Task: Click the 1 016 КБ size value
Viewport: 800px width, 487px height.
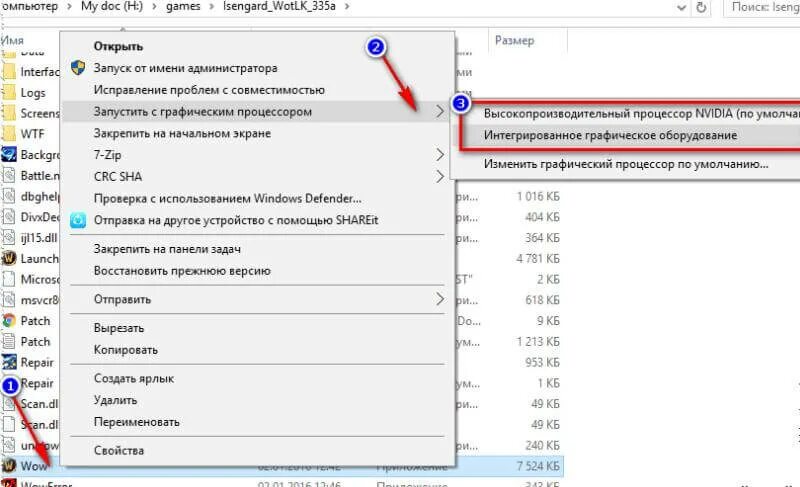Action: (x=538, y=196)
